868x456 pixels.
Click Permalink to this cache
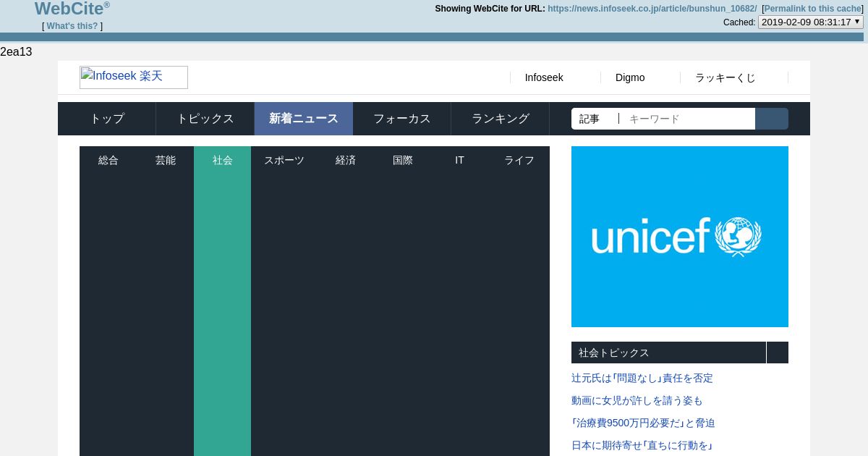(813, 9)
